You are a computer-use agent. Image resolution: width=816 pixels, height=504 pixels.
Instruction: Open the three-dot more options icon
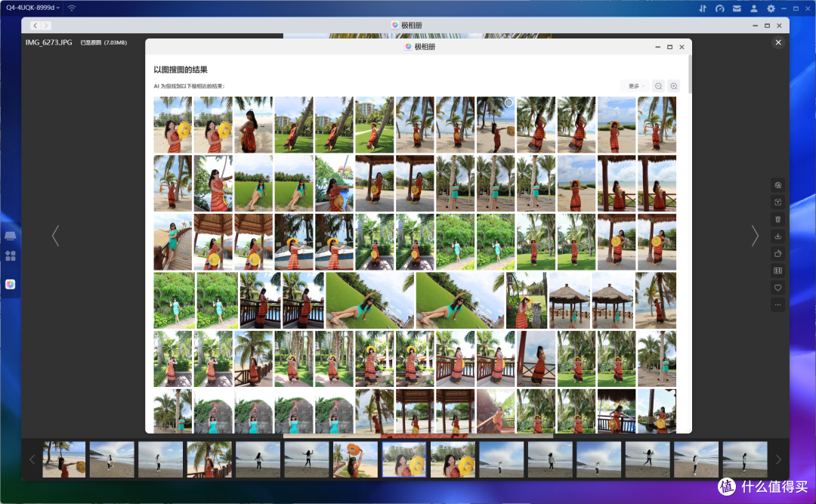tap(777, 305)
